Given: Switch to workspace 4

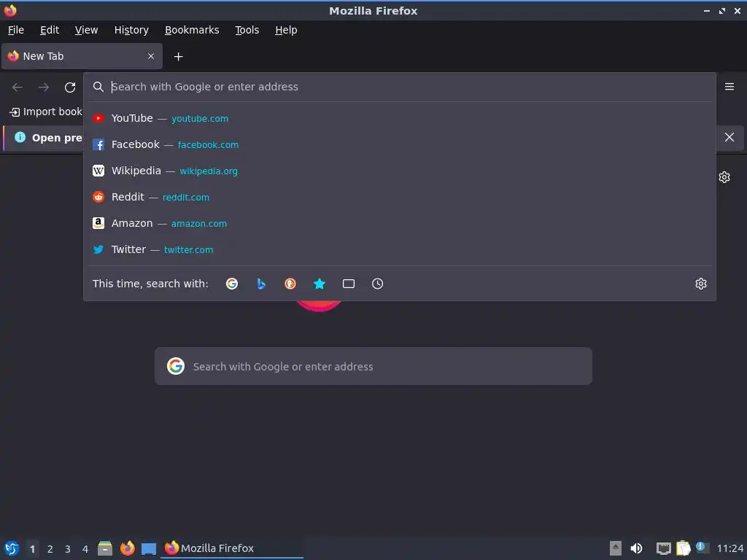Looking at the screenshot, I should click(x=85, y=549).
